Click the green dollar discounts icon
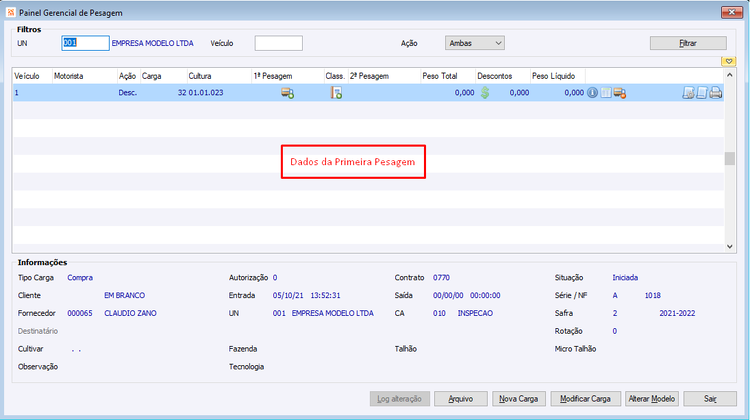This screenshot has width=750, height=420. pyautogui.click(x=485, y=93)
